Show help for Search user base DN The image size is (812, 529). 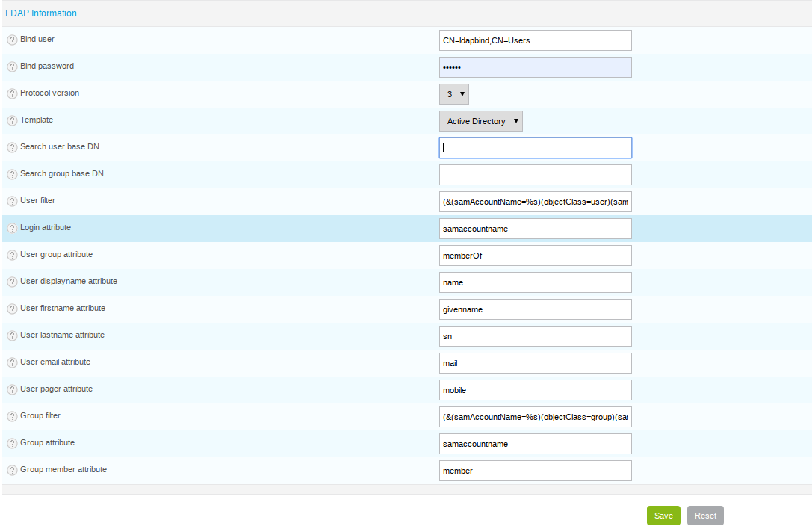pyautogui.click(x=12, y=148)
